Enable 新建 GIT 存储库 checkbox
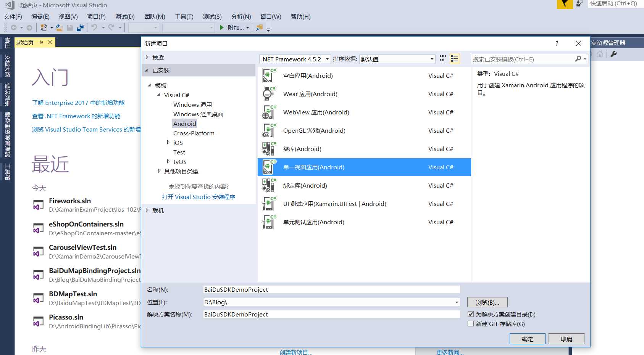The width and height of the screenshot is (644, 355). coord(471,324)
